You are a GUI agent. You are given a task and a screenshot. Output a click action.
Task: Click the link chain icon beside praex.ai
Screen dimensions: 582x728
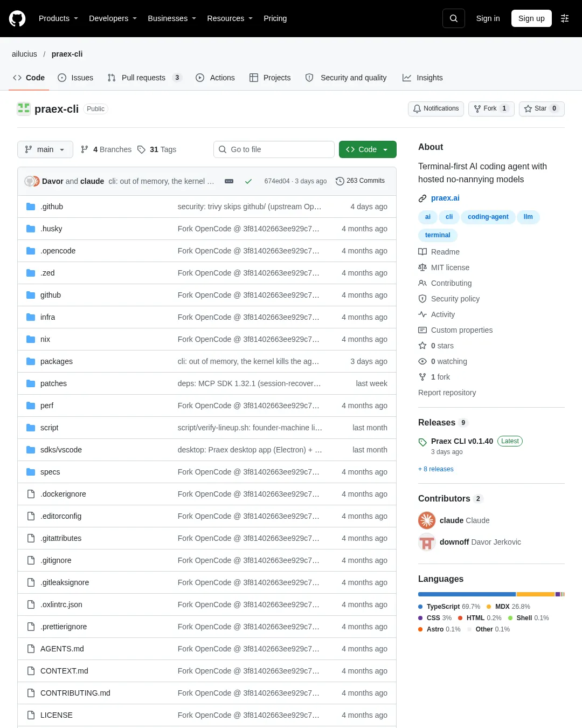[422, 198]
